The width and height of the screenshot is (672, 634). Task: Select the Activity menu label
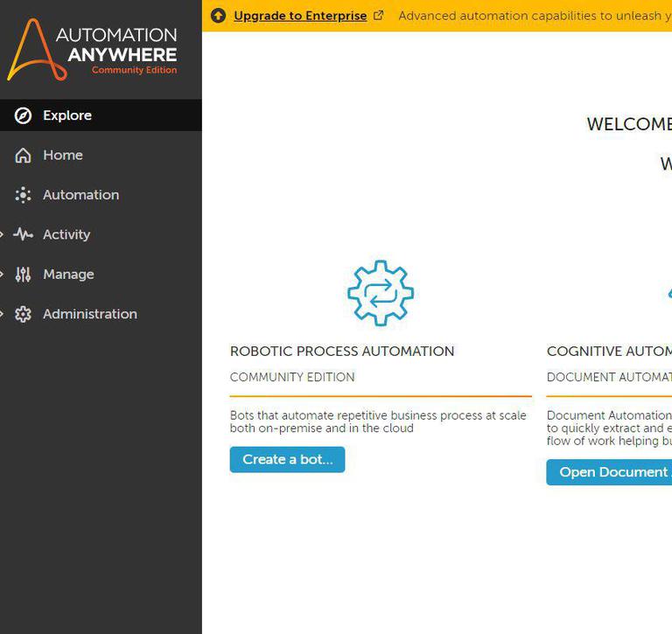66,234
